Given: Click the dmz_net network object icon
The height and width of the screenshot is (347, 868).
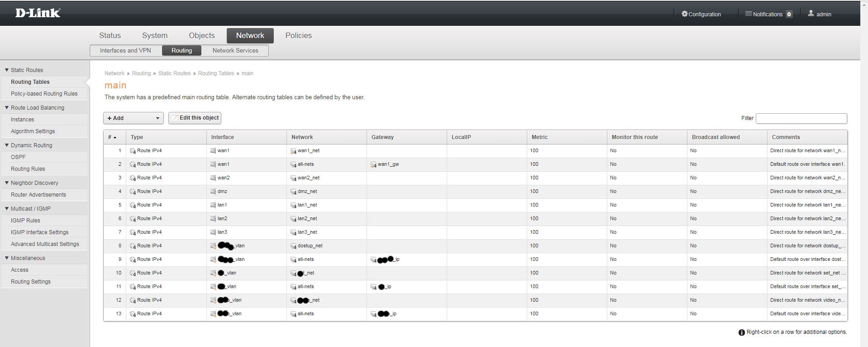Looking at the screenshot, I should tap(293, 192).
